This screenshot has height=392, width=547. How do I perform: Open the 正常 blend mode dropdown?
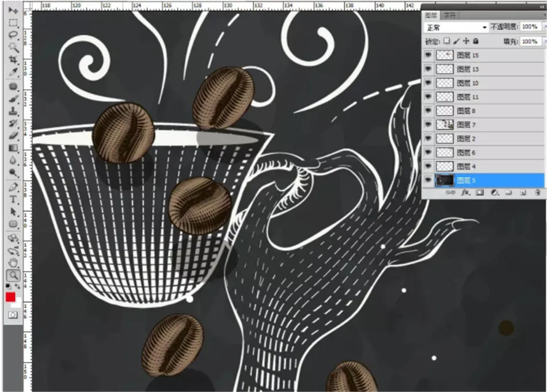point(456,27)
